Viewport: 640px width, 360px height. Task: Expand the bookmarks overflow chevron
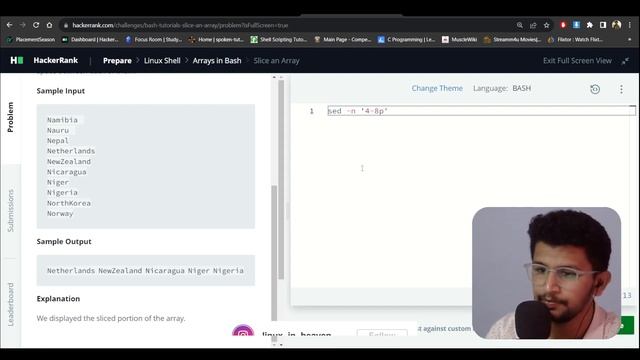tap(629, 40)
